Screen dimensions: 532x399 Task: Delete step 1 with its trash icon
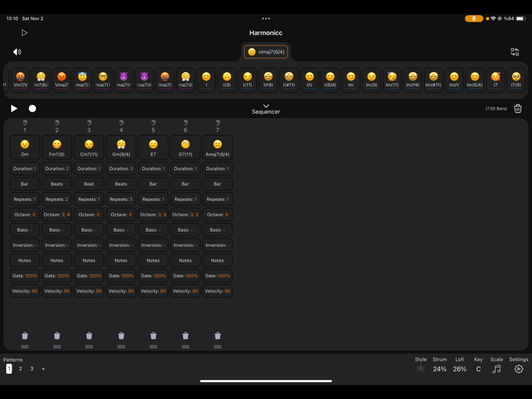coord(25,336)
